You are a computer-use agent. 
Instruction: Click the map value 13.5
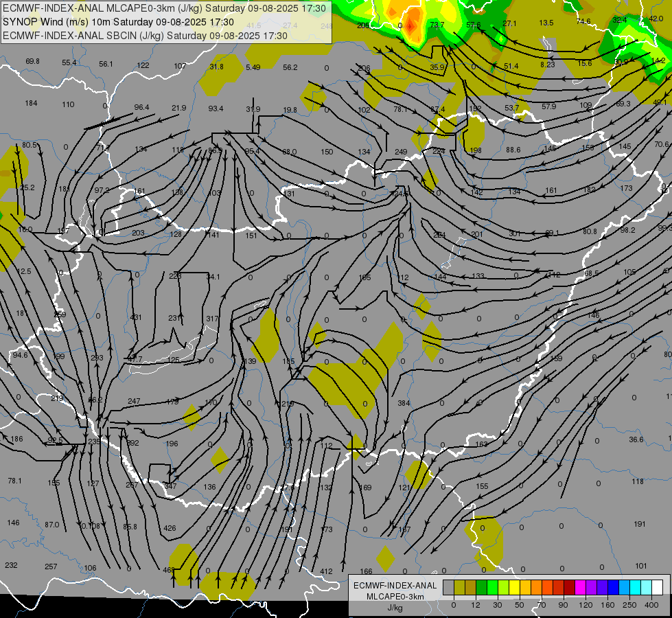546,23
